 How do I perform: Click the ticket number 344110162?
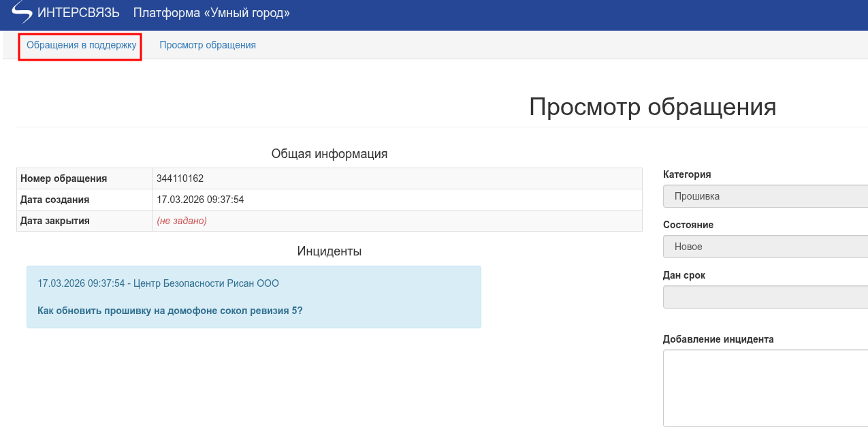coord(180,178)
